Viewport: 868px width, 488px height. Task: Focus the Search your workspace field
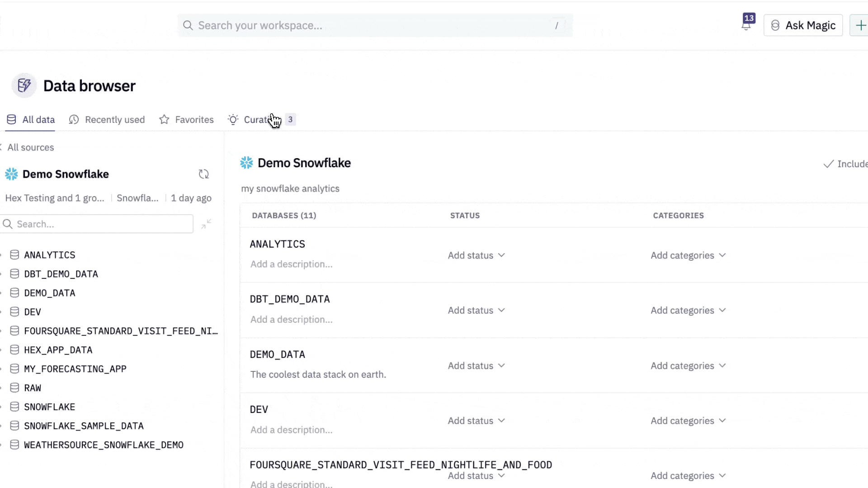[375, 25]
